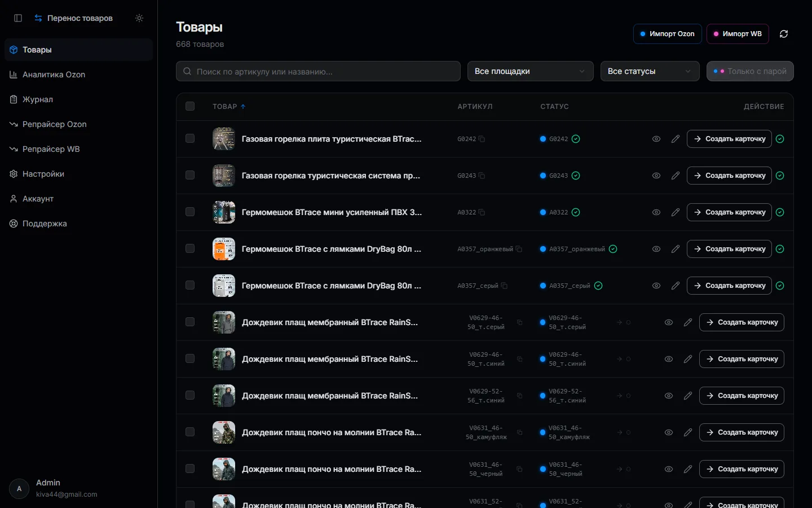812x508 pixels.
Task: Open the Все статусы dropdown
Action: 650,71
